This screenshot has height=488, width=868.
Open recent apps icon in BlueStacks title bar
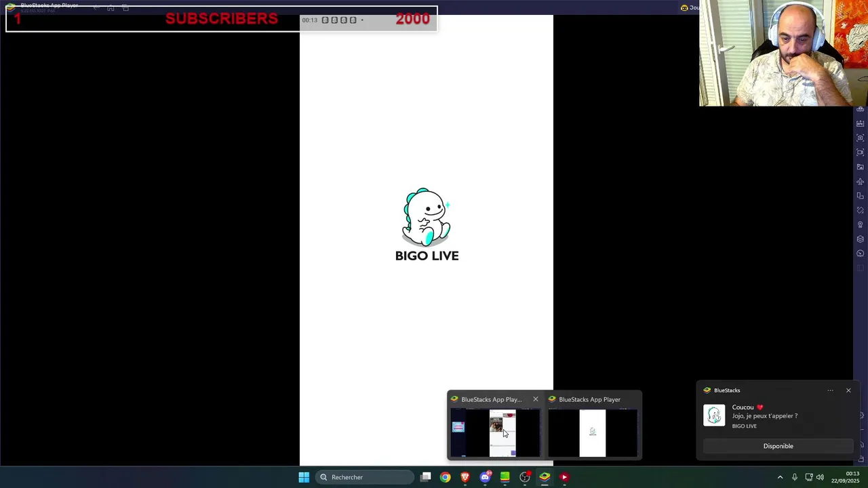click(x=125, y=7)
